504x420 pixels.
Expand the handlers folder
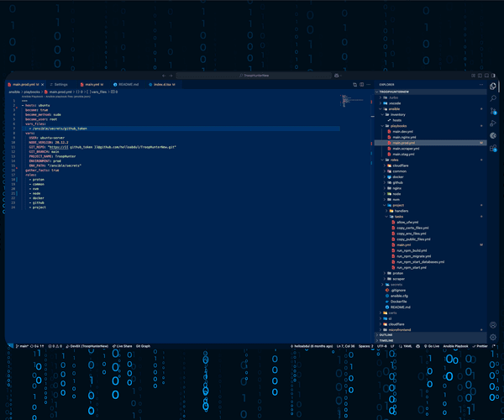[430, 211]
